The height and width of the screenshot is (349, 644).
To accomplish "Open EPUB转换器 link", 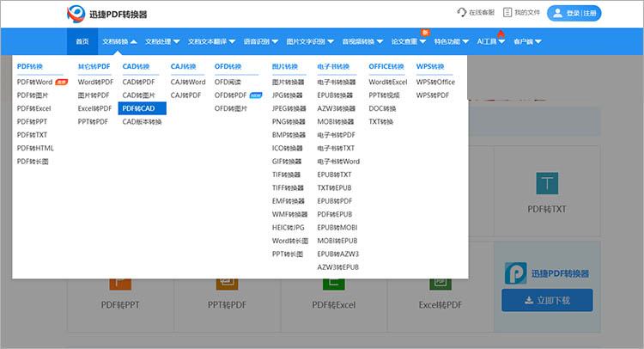I will coord(335,95).
